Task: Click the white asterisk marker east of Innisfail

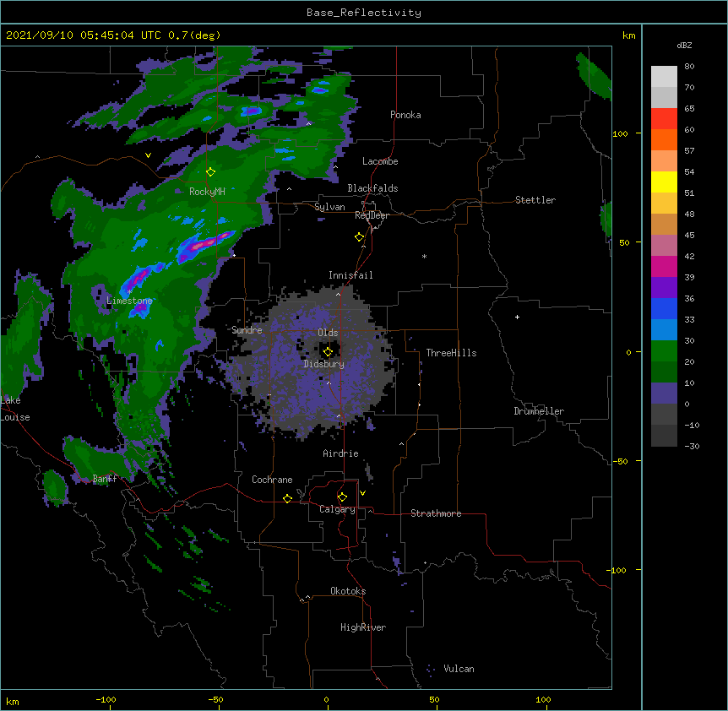Action: coord(424,257)
